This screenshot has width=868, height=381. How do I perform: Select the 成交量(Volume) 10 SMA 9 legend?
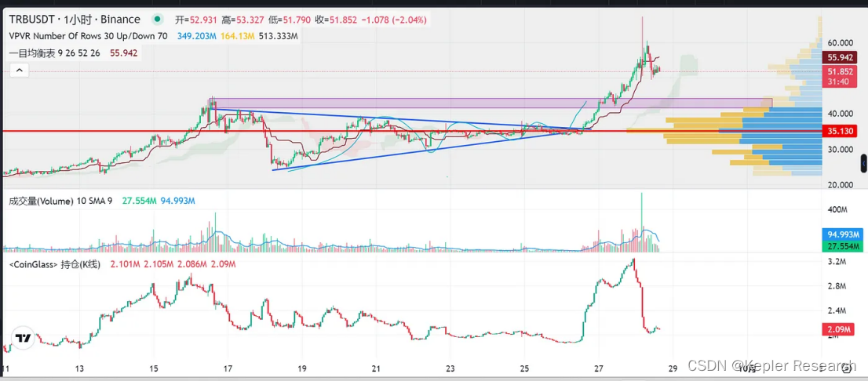tap(61, 201)
